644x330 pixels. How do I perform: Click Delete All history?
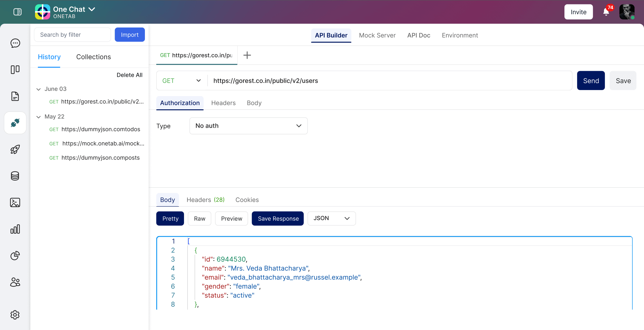129,75
